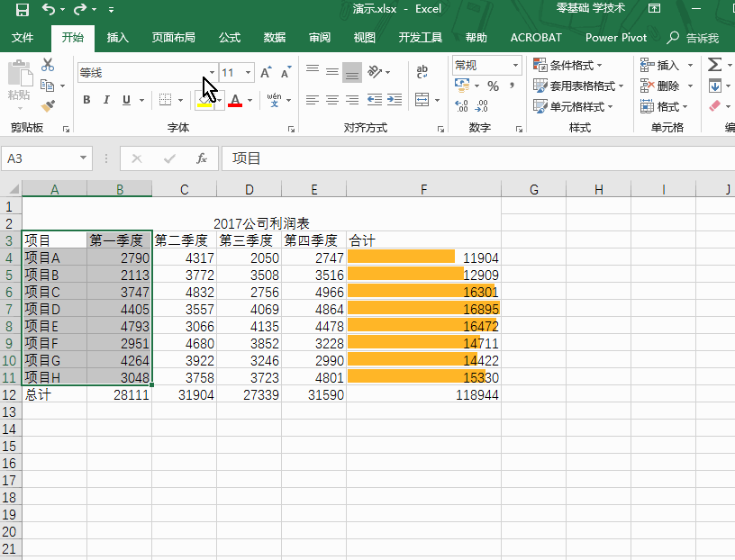The height and width of the screenshot is (560, 735).
Task: Expand the fill color palette arrow
Action: [219, 100]
